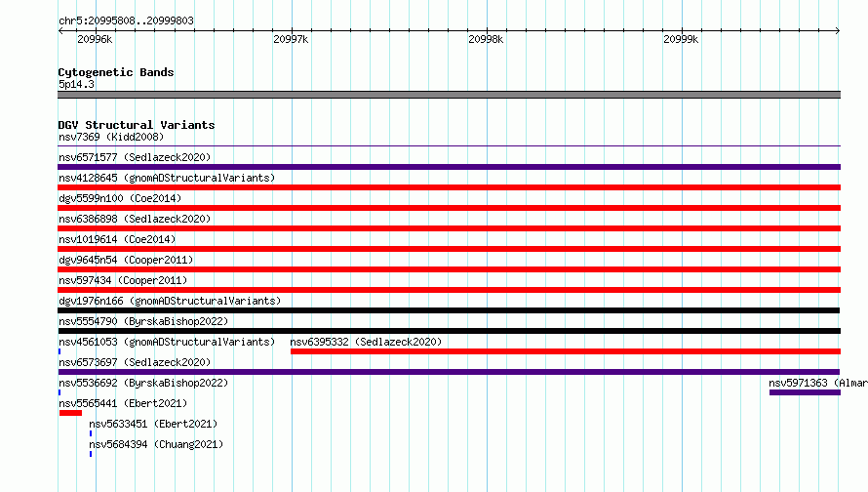Image resolution: width=868 pixels, height=492 pixels.
Task: Click the left arrow of the ruler
Action: pyautogui.click(x=60, y=30)
